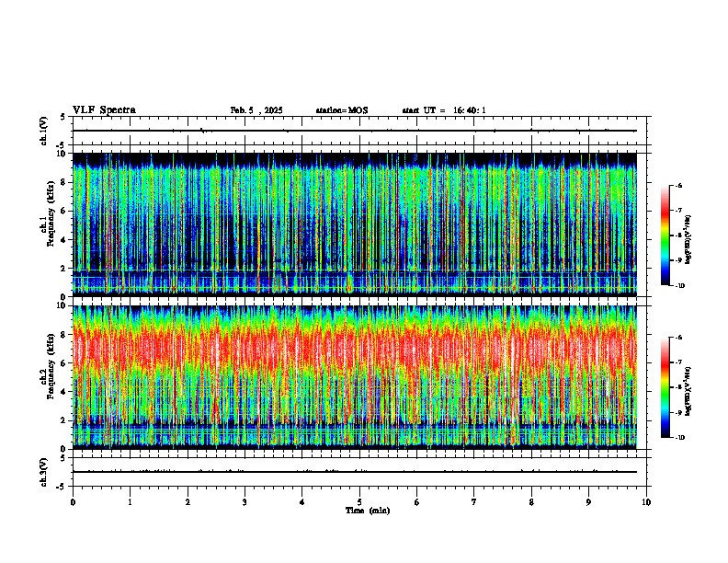Click the "4" tick on the time axis
Viewport: 728px width, 563px height.
[302, 502]
